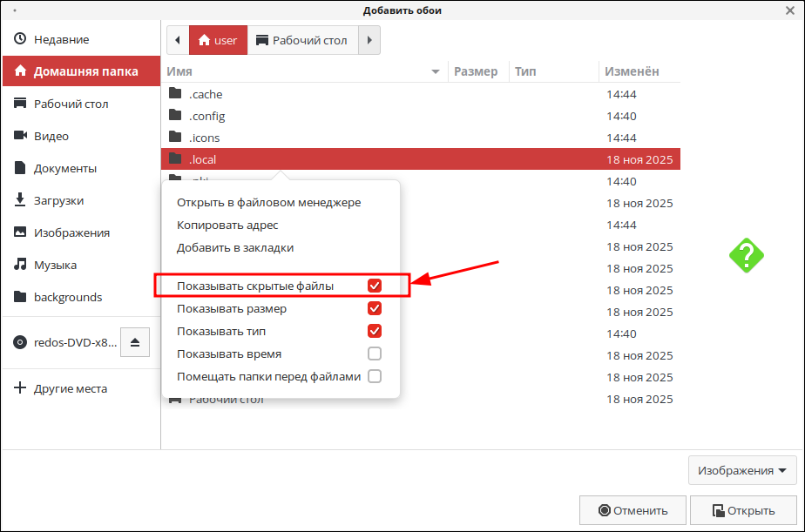The height and width of the screenshot is (532, 805).
Task: Disable the Показывать размер checkbox
Action: tap(375, 308)
